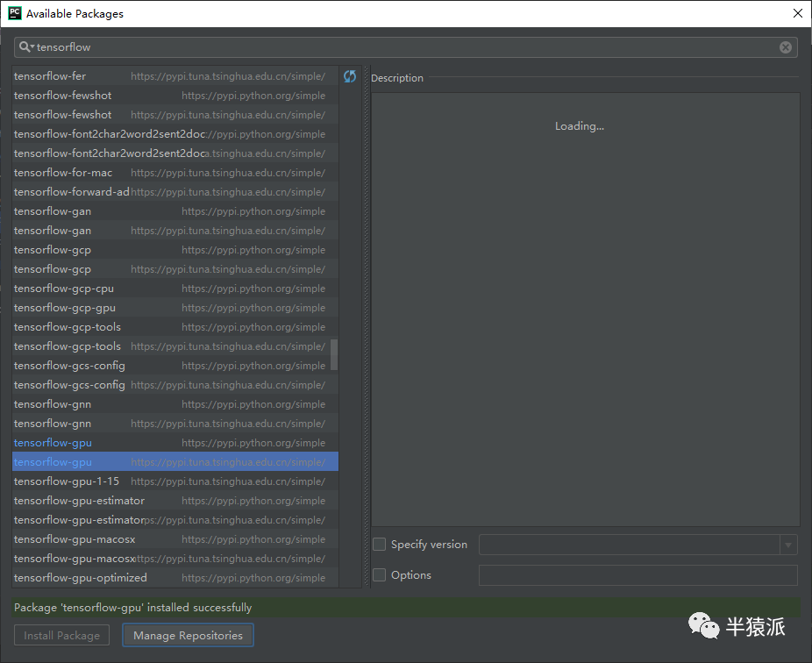Select tensorflow-gcp-tools from pypi.python.org
Viewport: 812px width, 663px height.
(175, 327)
